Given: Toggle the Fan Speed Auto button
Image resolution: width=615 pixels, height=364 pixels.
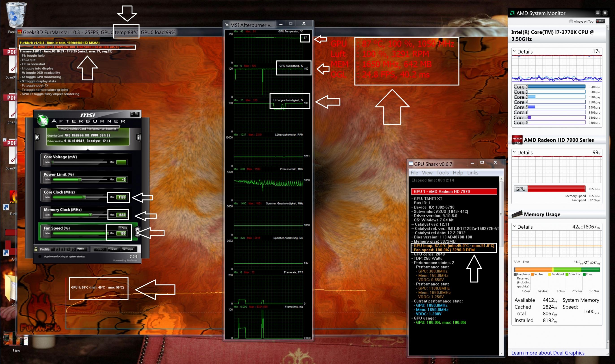Looking at the screenshot, I should tap(123, 228).
